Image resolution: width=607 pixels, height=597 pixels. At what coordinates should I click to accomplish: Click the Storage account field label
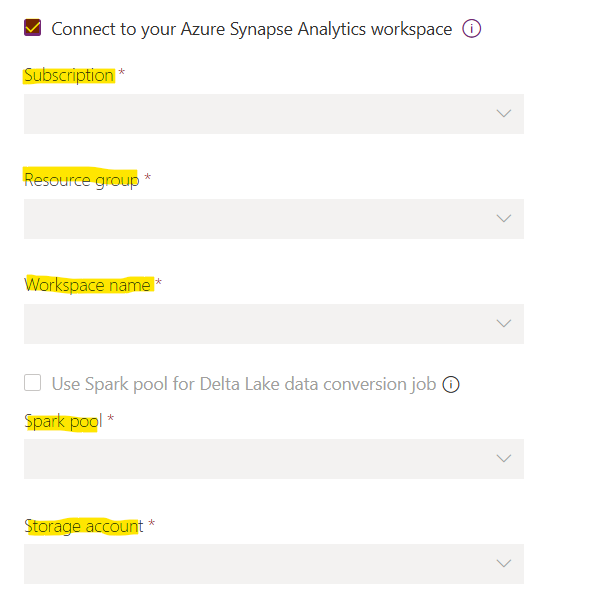83,525
